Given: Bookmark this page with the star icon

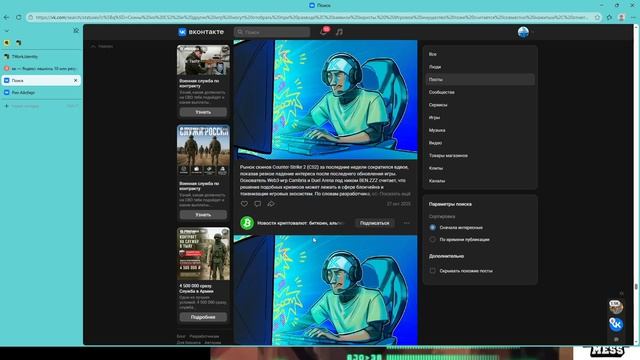Looking at the screenshot, I should 597,17.
